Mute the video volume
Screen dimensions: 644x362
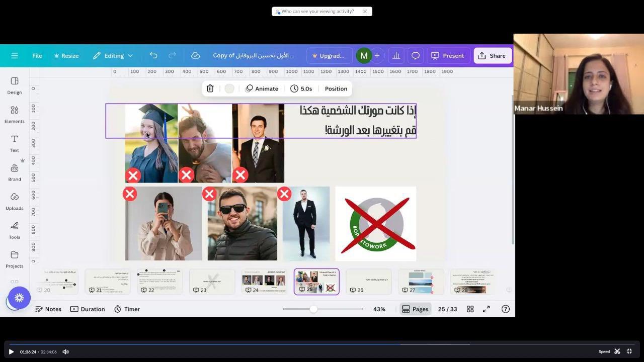pos(65,352)
